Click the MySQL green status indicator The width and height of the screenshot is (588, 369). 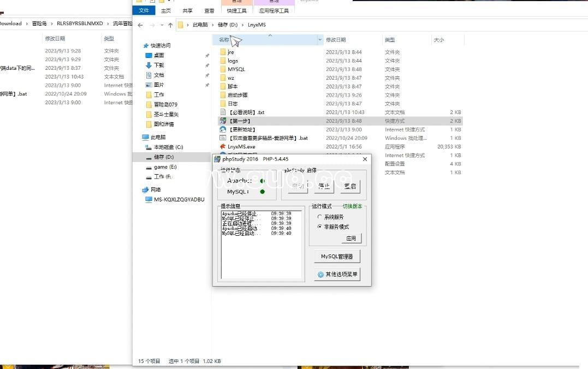[x=263, y=192]
